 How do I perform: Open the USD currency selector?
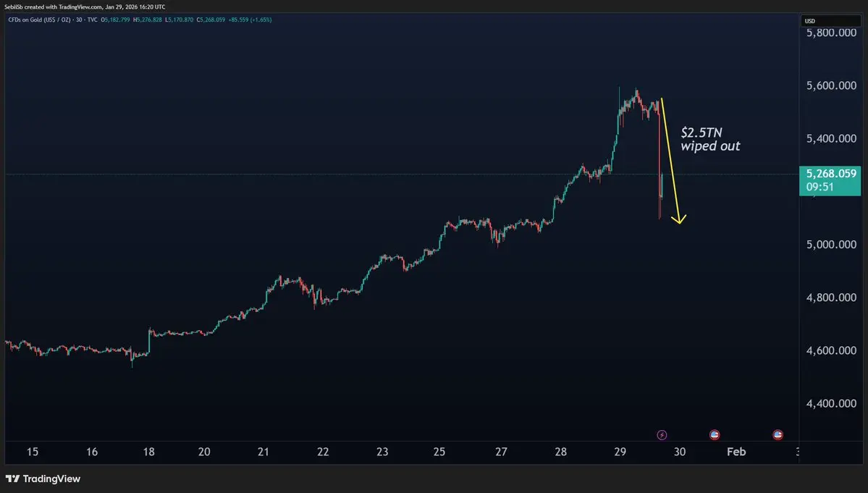click(x=830, y=21)
